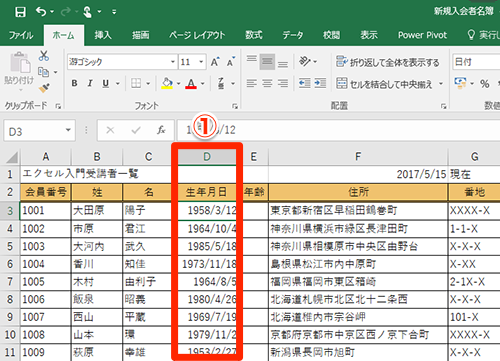Screen dimensions: 500x361
Task: Open the データ tab
Action: pos(293,35)
